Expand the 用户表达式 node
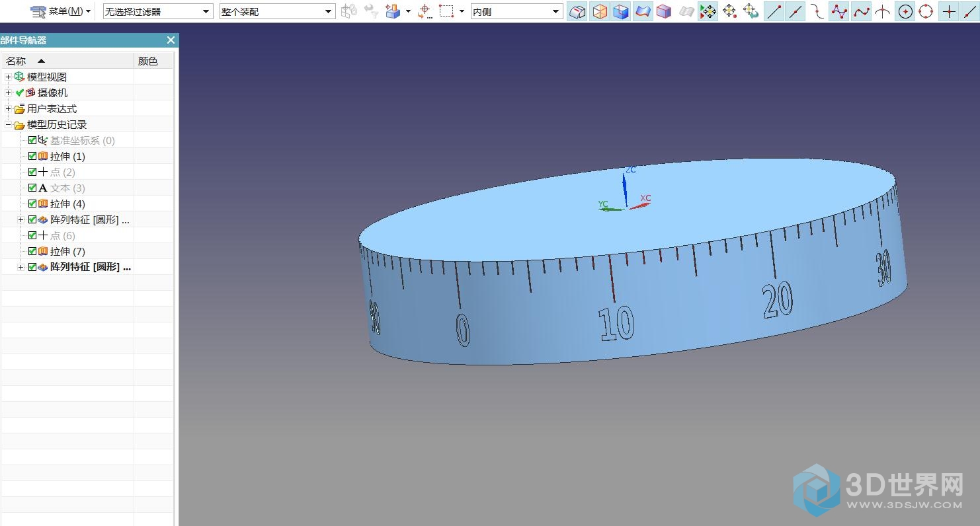The image size is (980, 526). click(x=8, y=108)
